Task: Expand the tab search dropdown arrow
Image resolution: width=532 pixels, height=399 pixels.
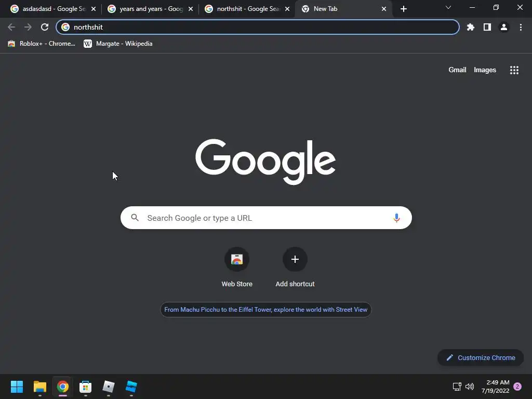Action: (x=448, y=7)
